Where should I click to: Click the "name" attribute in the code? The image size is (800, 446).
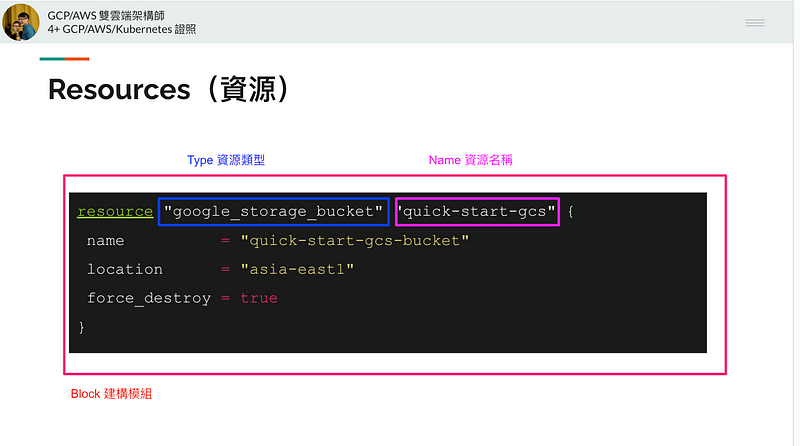pos(106,240)
